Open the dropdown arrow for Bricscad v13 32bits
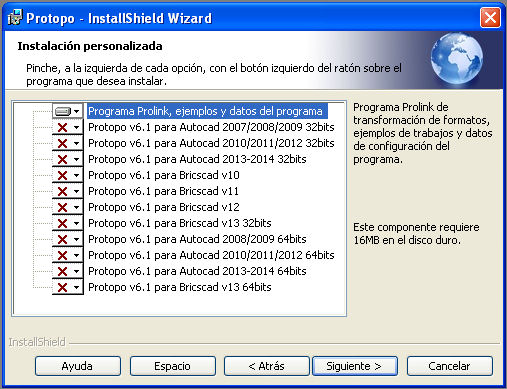Image resolution: width=507 pixels, height=389 pixels. pyautogui.click(x=77, y=223)
